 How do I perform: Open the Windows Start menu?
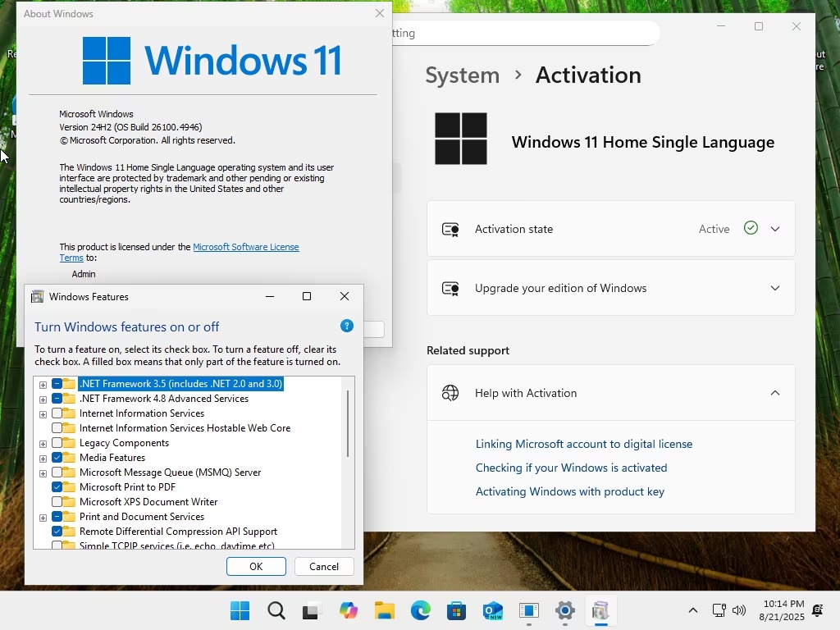tap(240, 610)
